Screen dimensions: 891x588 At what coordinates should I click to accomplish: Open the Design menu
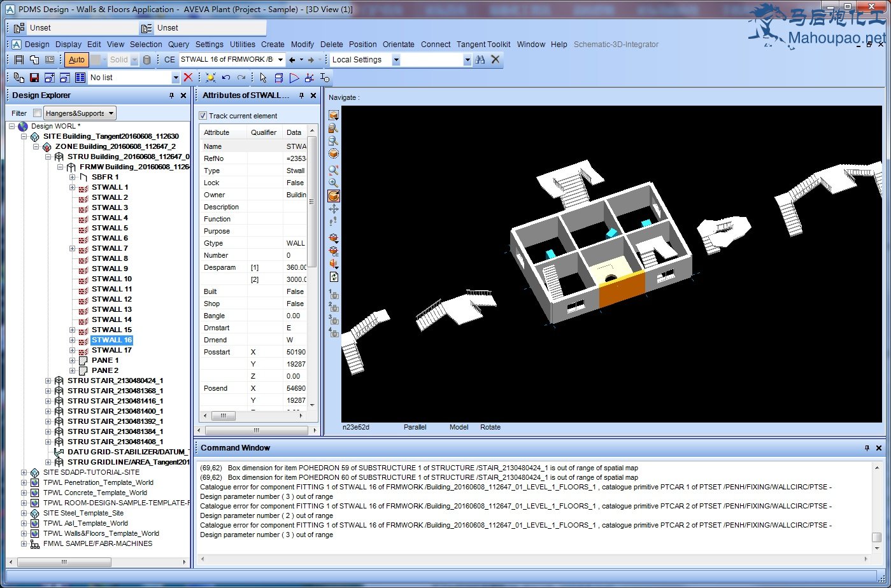37,44
